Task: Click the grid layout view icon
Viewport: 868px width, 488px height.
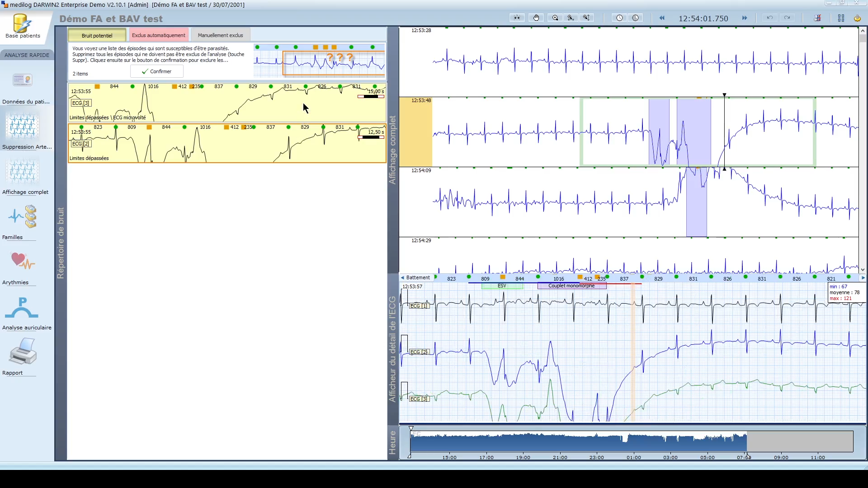Action: tap(841, 18)
